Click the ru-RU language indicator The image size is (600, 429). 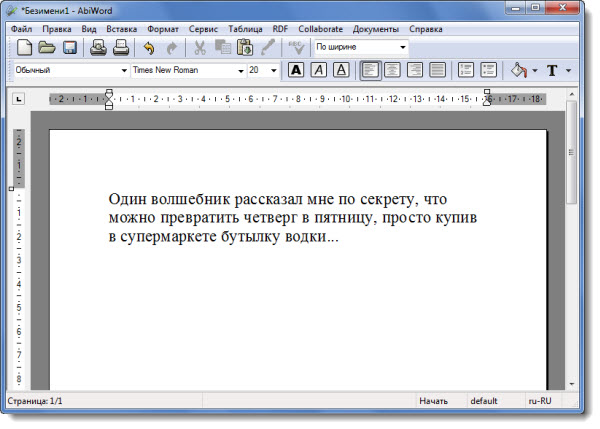coord(540,400)
